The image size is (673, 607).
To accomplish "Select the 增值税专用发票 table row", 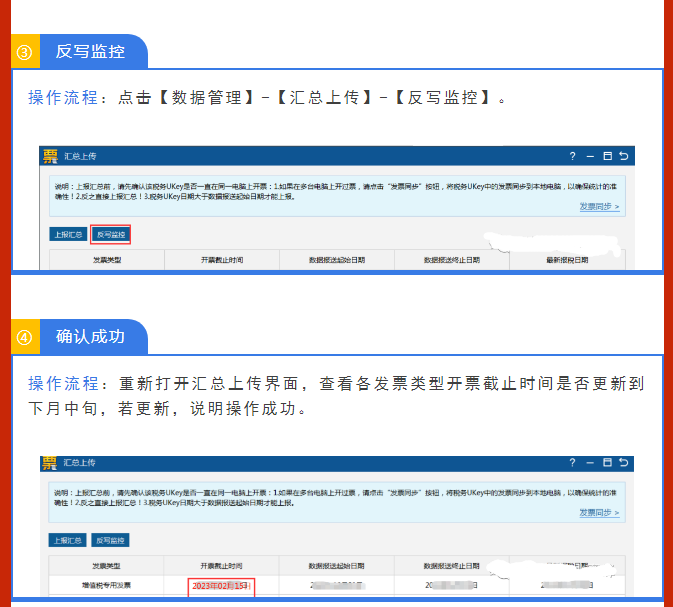I will (107, 585).
